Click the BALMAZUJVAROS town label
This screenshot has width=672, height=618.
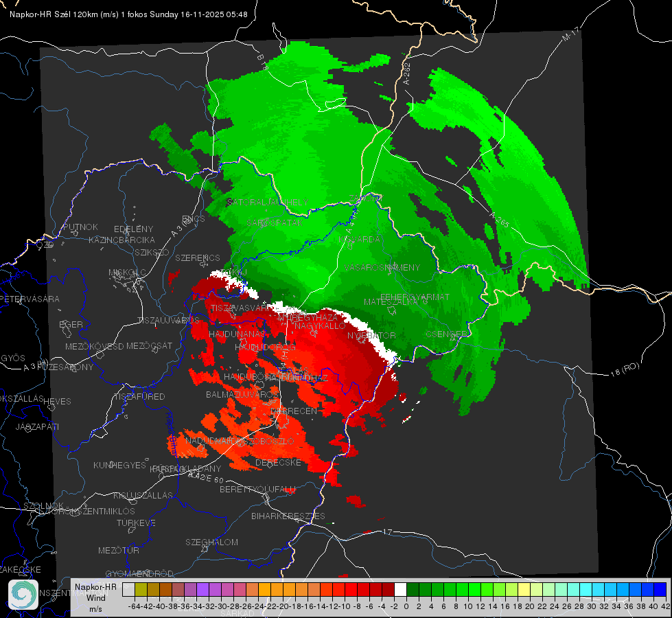[242, 394]
